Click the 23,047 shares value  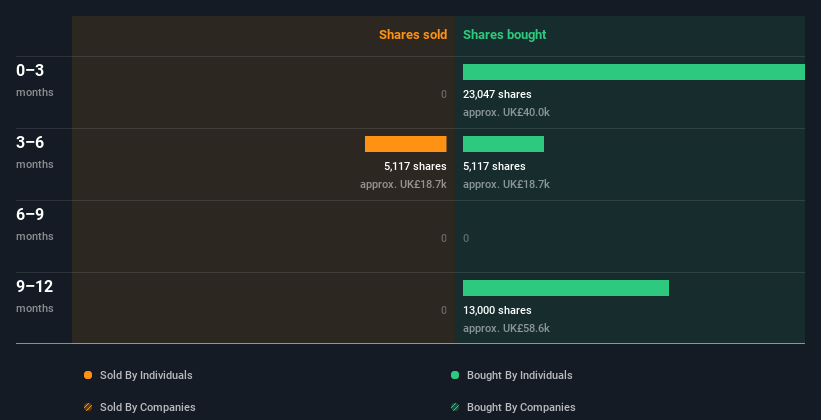click(x=497, y=94)
